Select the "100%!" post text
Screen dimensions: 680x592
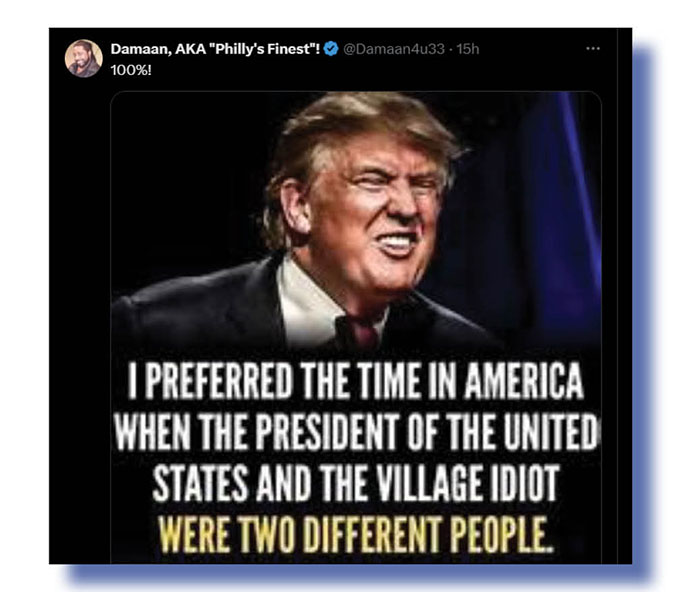pyautogui.click(x=131, y=70)
